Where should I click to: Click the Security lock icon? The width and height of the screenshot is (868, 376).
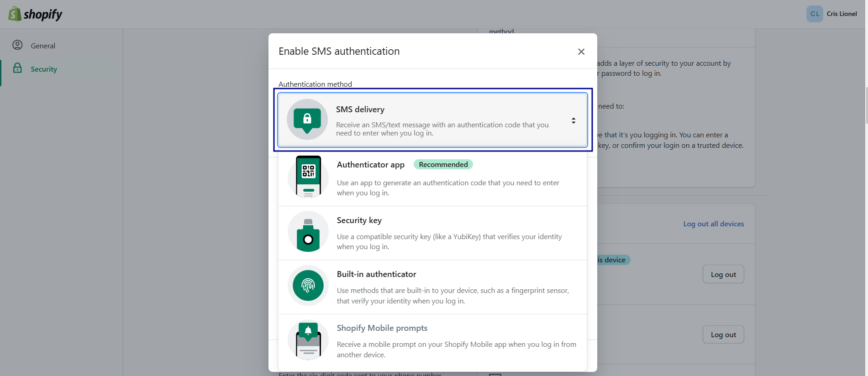coord(17,68)
